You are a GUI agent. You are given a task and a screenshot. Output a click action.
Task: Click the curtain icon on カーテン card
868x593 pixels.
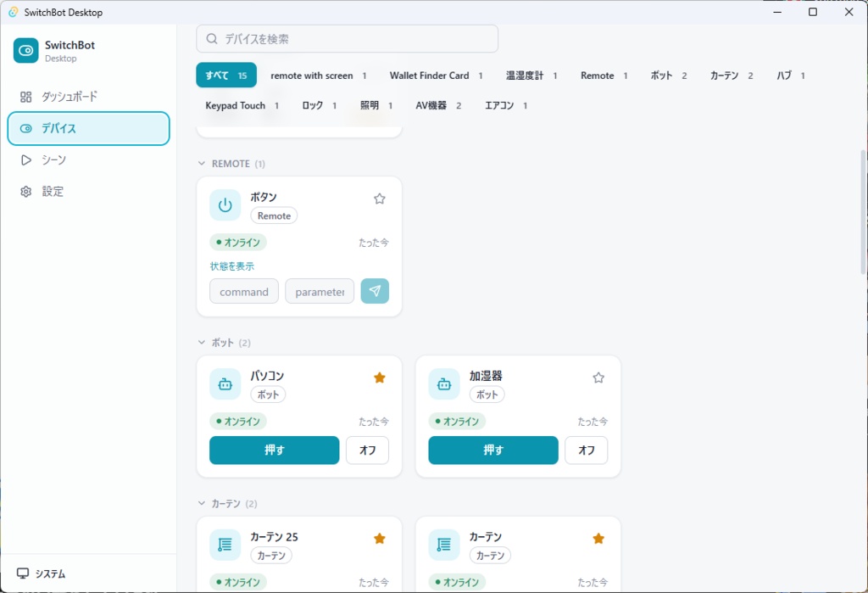[x=444, y=545]
